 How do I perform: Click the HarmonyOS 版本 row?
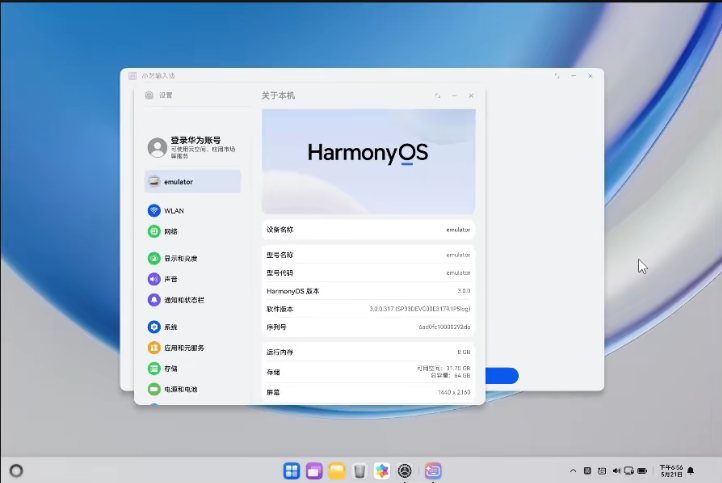tap(368, 291)
